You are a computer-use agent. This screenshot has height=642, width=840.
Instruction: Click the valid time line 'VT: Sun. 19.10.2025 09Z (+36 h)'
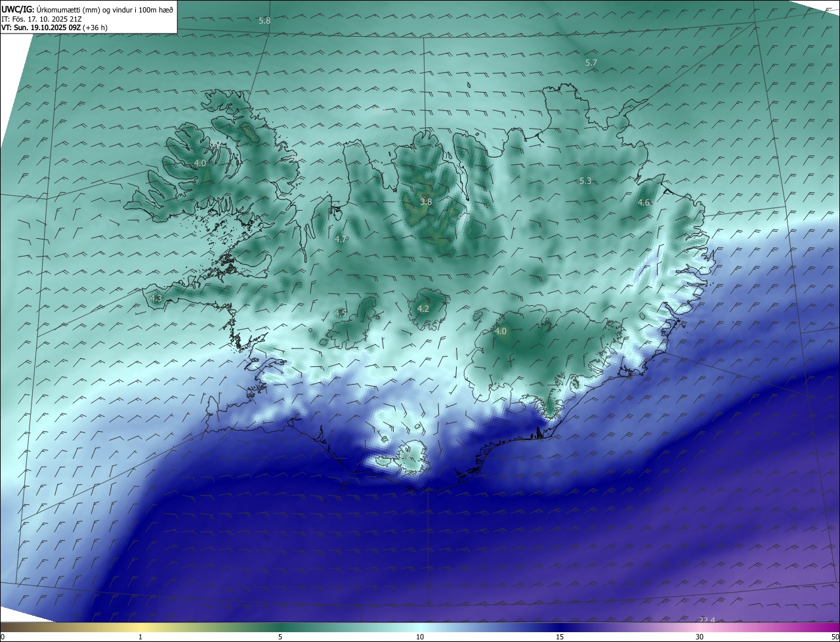tap(53, 28)
